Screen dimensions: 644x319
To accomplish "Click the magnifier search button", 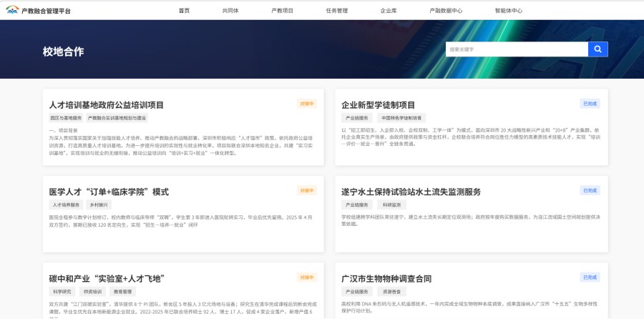I will (597, 49).
